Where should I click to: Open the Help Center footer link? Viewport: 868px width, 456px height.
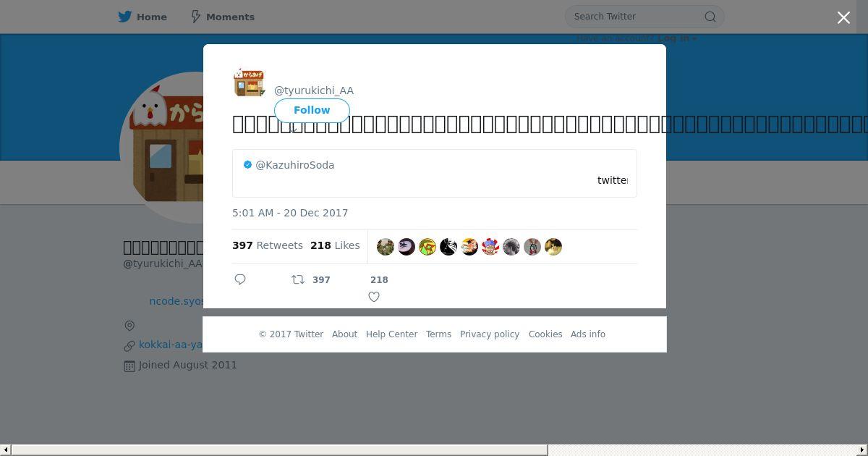pyautogui.click(x=391, y=334)
